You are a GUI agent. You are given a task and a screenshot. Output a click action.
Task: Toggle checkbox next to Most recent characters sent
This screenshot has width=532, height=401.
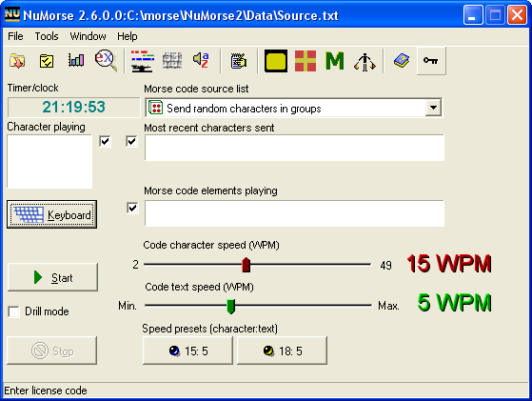coord(131,141)
